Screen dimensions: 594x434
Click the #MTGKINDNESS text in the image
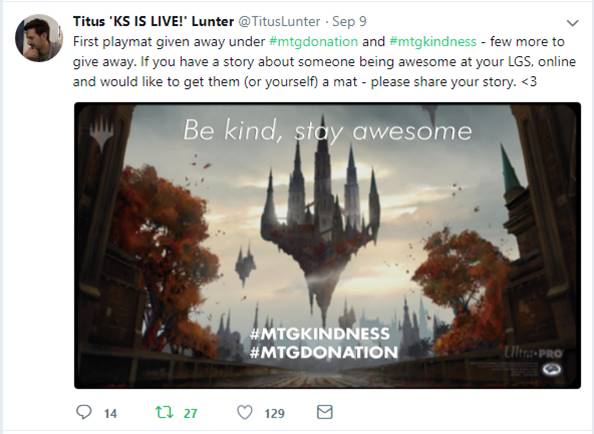(x=320, y=334)
